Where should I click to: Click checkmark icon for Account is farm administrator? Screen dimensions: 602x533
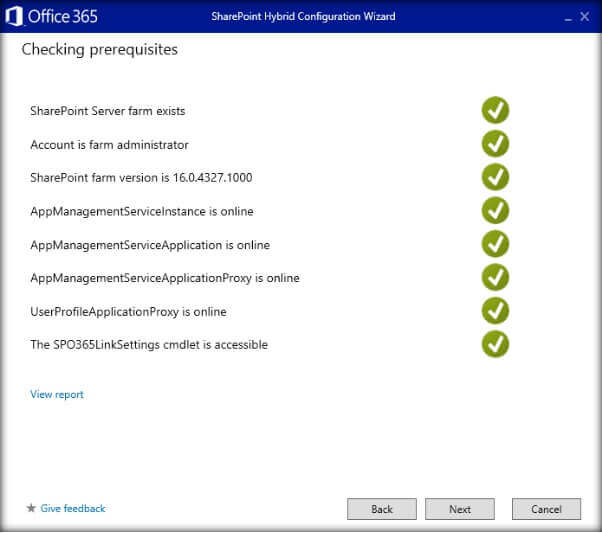point(495,144)
